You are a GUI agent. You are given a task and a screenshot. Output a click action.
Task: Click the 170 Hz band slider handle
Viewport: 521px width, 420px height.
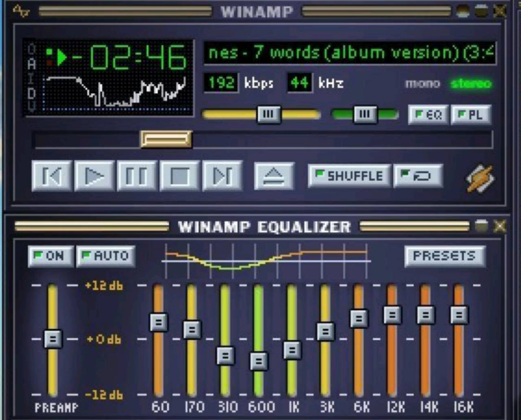(192, 330)
